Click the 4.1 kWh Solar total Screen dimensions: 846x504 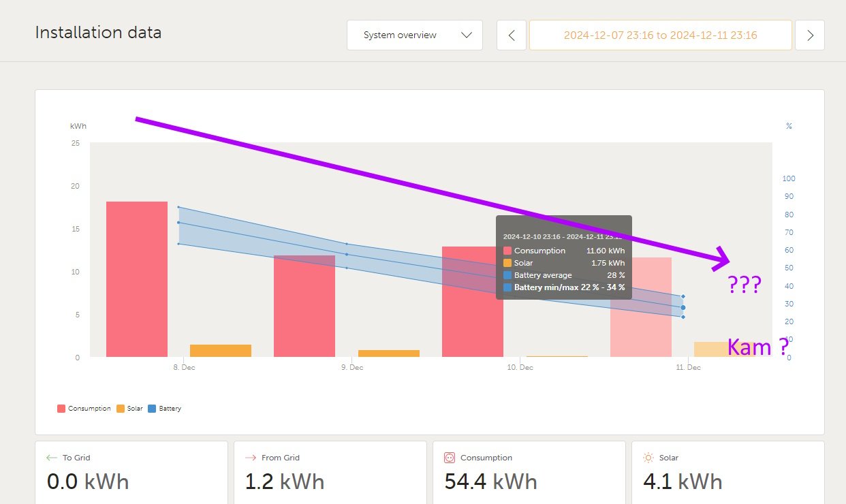[x=683, y=482]
